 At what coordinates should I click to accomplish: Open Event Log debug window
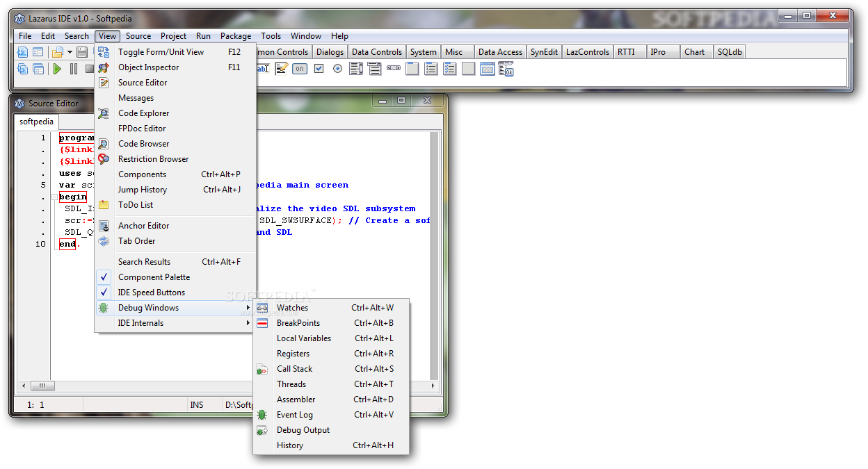click(x=331, y=415)
